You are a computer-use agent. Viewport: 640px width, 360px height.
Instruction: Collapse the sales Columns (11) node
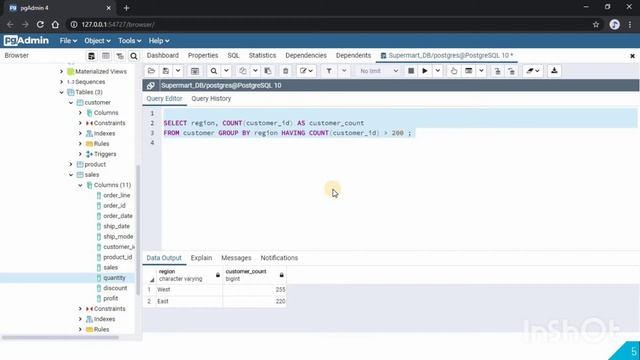coord(80,185)
